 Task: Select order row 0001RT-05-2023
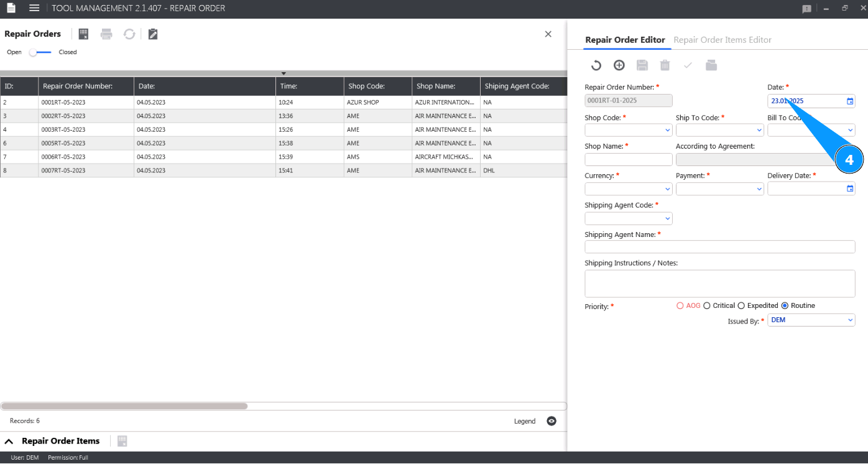(284, 102)
